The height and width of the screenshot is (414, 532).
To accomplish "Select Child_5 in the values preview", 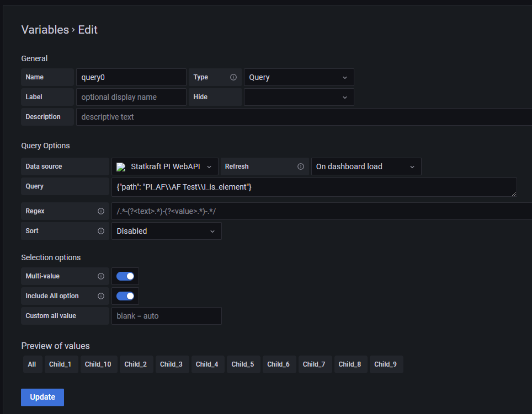I will (243, 364).
